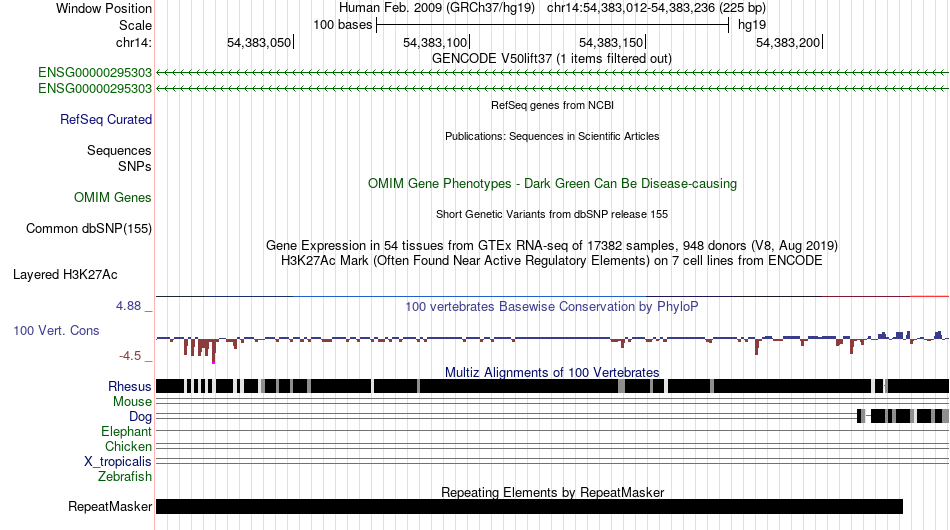Click the hg19 scale label
950x530 pixels.
pos(752,25)
